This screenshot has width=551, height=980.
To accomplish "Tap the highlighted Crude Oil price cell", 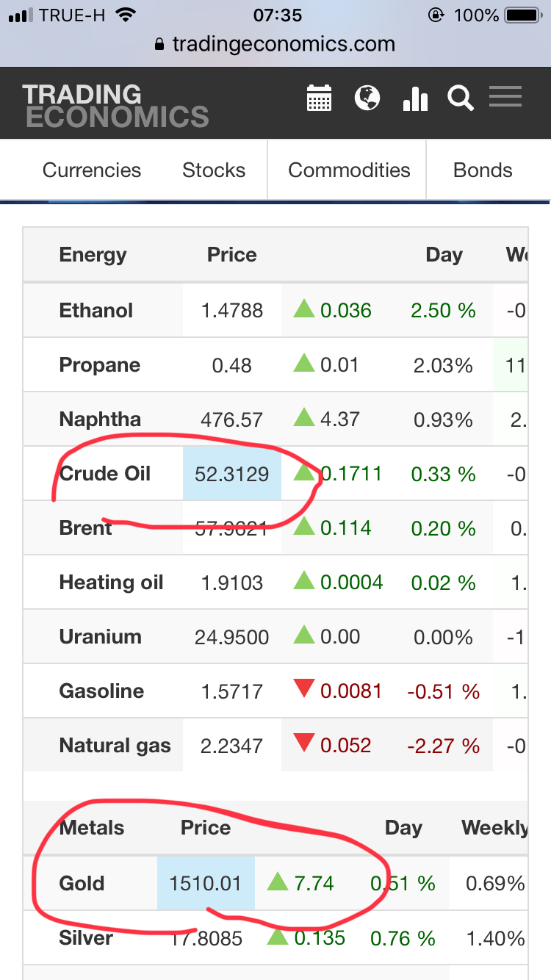I will click(x=232, y=475).
